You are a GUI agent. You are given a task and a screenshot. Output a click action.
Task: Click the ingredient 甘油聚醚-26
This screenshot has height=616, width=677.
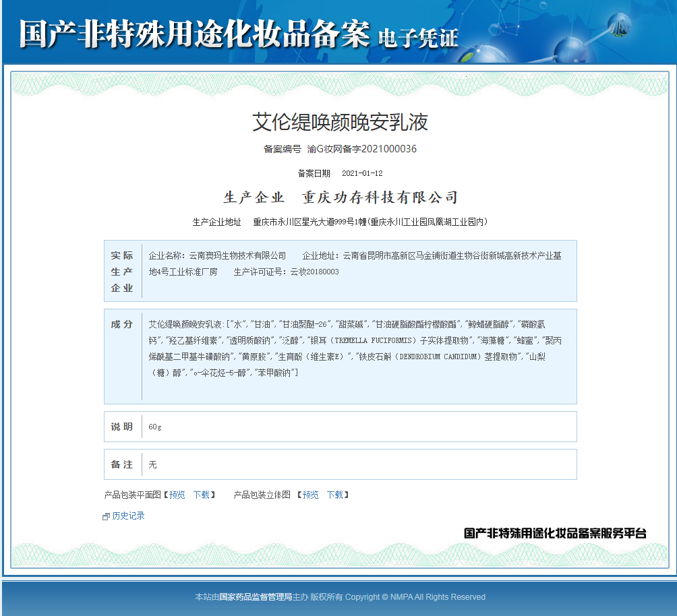click(x=305, y=324)
